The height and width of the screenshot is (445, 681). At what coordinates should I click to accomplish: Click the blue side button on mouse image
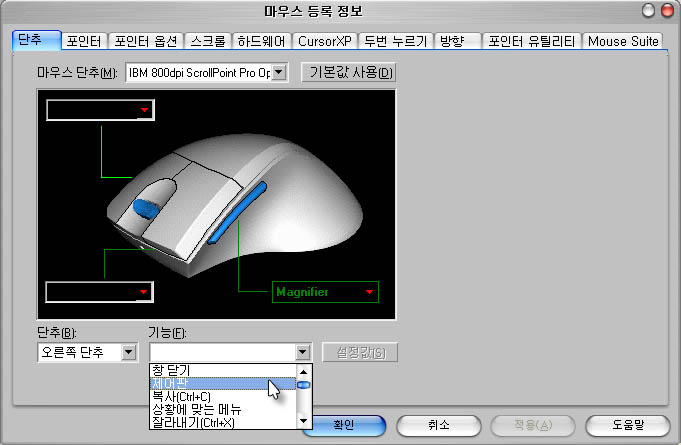238,212
